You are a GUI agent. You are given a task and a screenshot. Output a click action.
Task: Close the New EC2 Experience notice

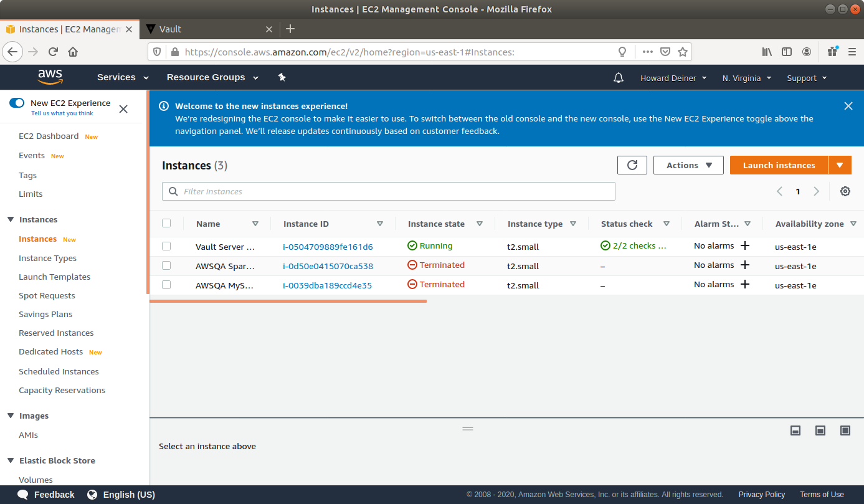click(123, 109)
